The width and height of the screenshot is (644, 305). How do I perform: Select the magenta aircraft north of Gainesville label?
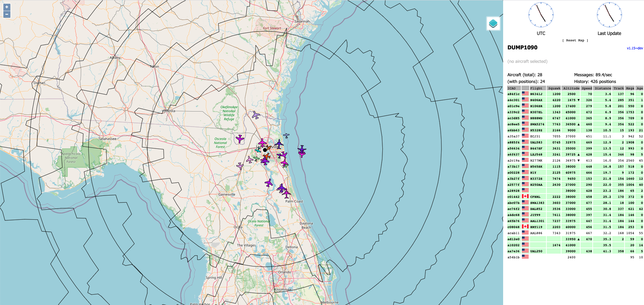point(269,183)
